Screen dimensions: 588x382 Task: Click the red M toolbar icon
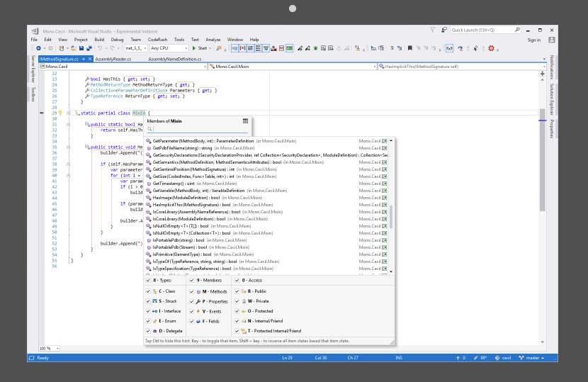(x=282, y=48)
